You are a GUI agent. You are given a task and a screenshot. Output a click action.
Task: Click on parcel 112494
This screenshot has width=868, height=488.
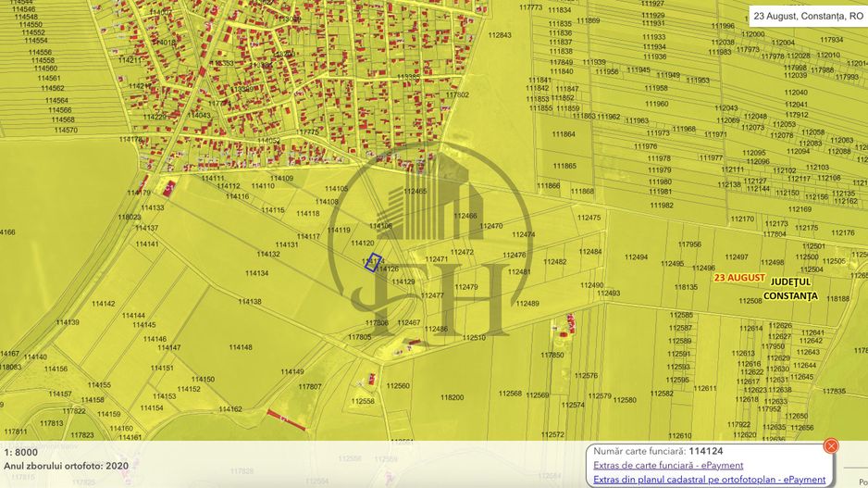[636, 257]
